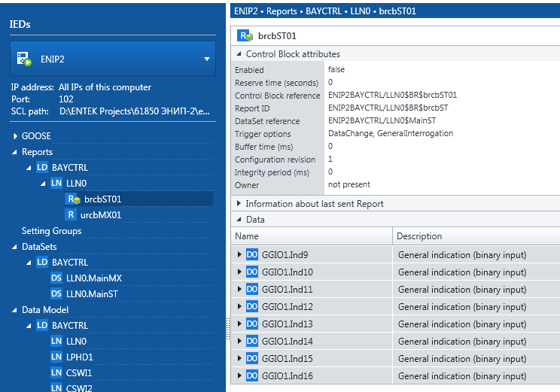Collapse the DataSets tree node
This screenshot has width=560, height=392.
(14, 247)
